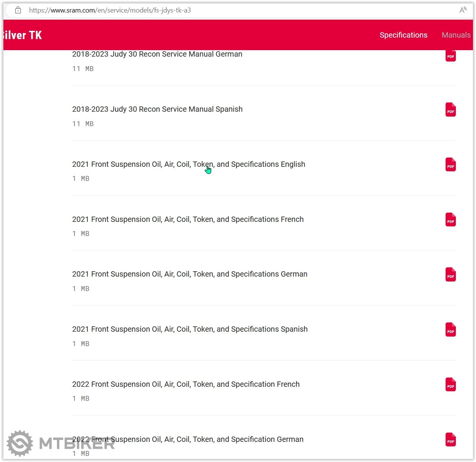The width and height of the screenshot is (476, 462).
Task: Download PDF icon for 2022 Specification French
Action: [451, 384]
